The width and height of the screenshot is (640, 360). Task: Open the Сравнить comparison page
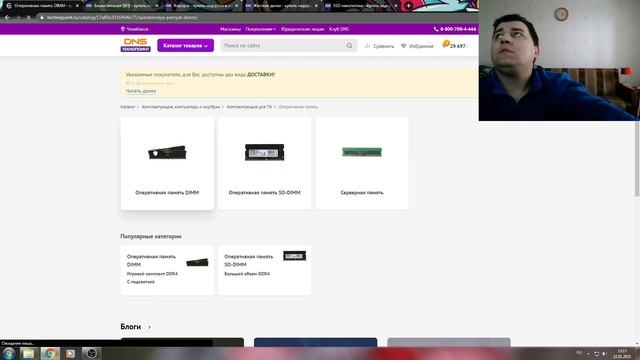pos(379,46)
